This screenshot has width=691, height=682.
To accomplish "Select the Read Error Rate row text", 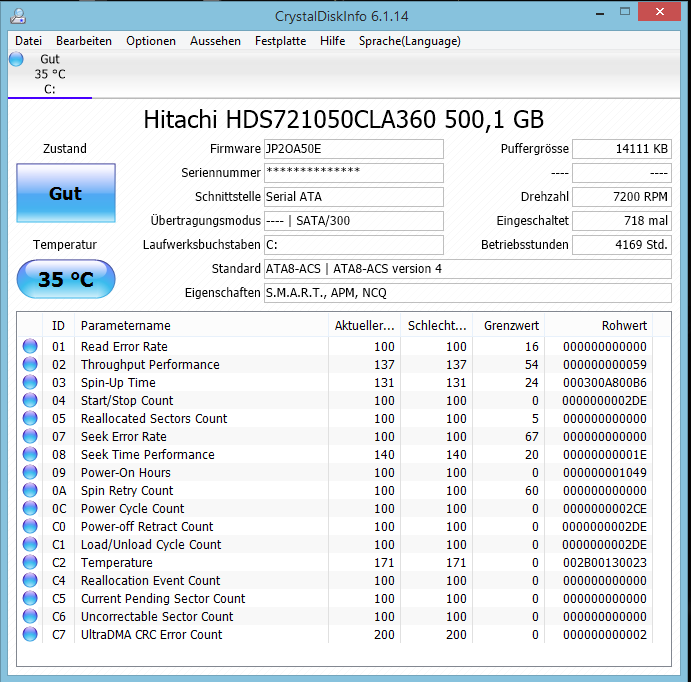I will pyautogui.click(x=124, y=347).
